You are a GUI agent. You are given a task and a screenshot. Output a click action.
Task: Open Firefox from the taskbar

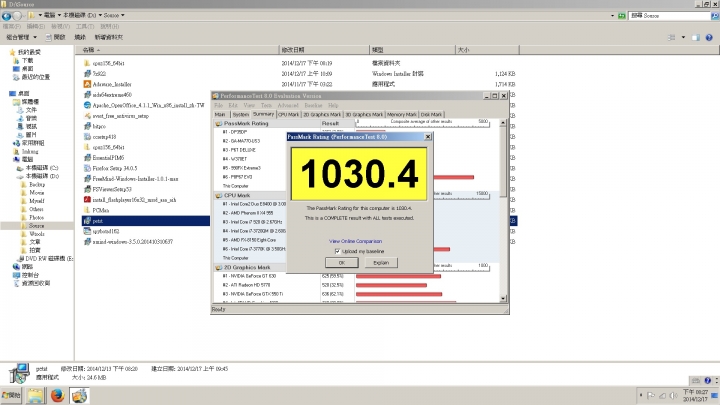(x=57, y=395)
